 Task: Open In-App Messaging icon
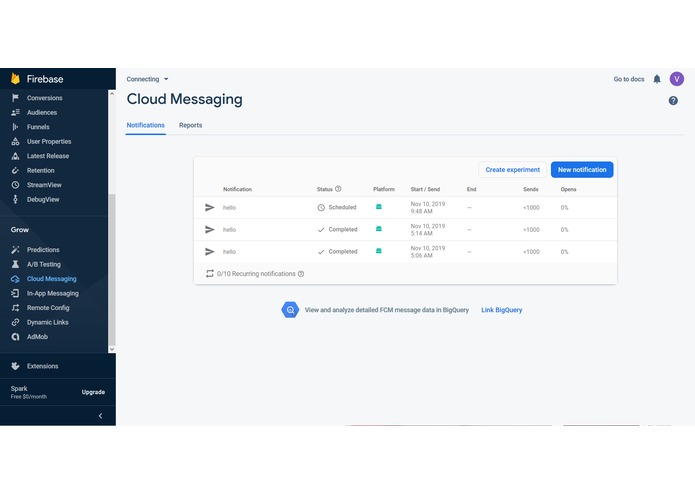[16, 293]
